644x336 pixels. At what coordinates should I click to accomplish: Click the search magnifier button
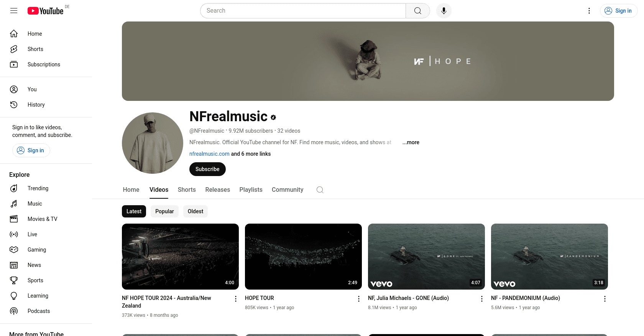(x=417, y=11)
